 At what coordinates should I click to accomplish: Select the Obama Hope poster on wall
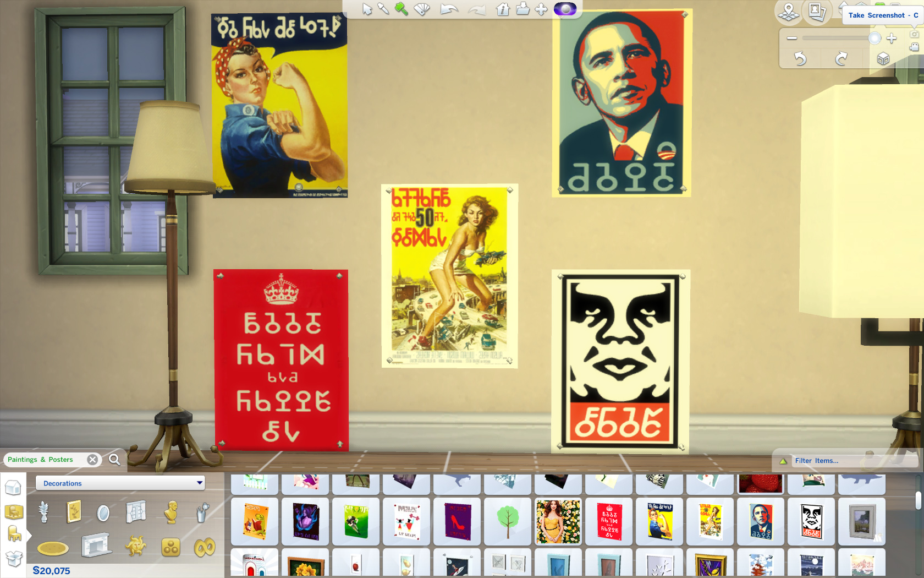tap(621, 103)
